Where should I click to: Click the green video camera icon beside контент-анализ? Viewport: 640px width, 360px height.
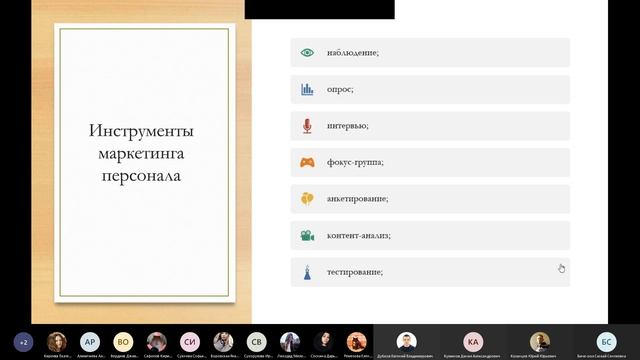(307, 236)
